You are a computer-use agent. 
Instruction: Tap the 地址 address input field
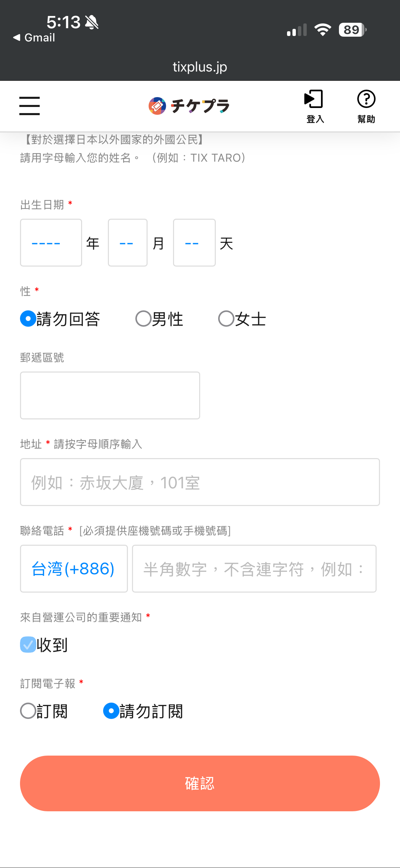(200, 482)
